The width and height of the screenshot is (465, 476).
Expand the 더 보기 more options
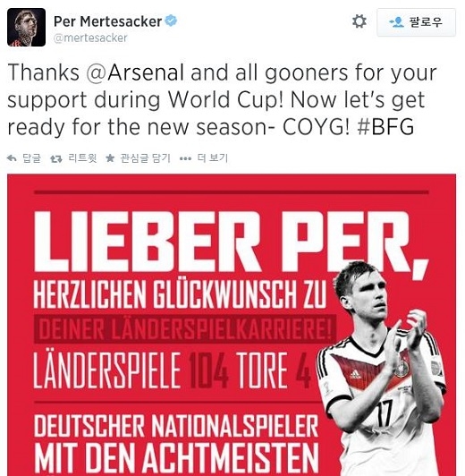(x=212, y=157)
